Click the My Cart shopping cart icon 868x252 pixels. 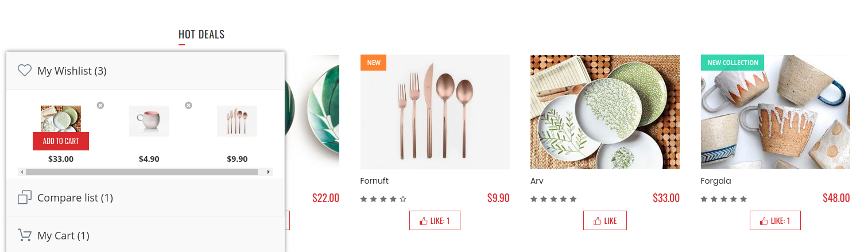coord(25,235)
